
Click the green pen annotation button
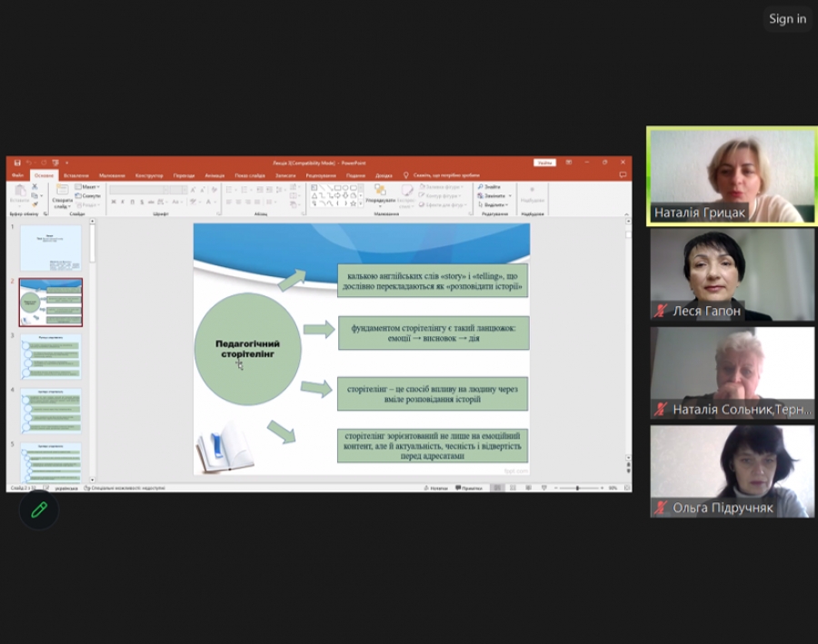tap(39, 510)
